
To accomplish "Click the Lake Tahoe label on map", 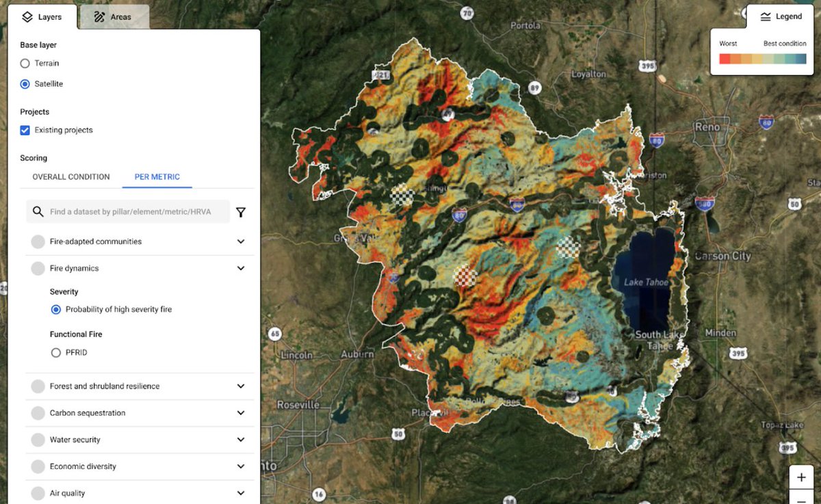I will click(x=646, y=282).
